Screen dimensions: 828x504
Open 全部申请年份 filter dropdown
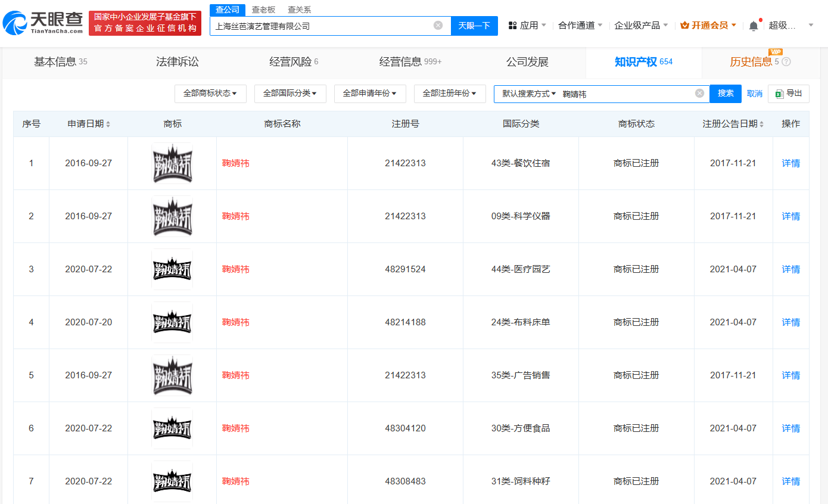(x=370, y=94)
